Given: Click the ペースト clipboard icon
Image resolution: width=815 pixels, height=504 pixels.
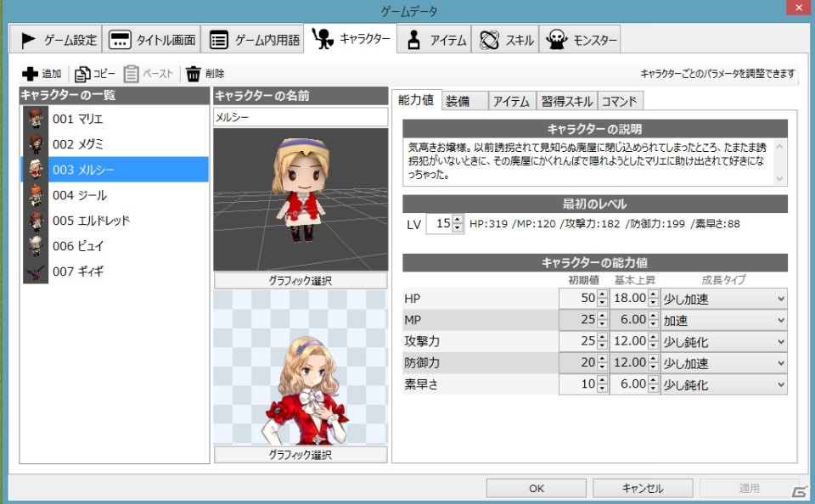Looking at the screenshot, I should coord(131,74).
